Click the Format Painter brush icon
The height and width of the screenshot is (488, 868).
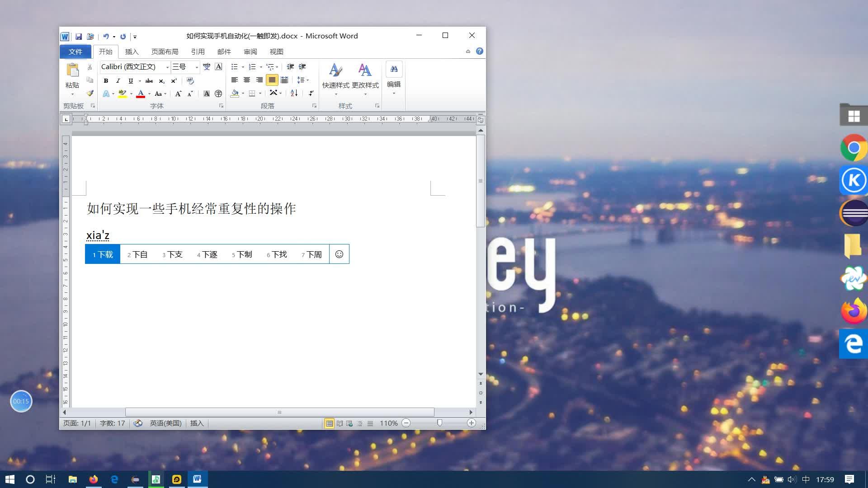(90, 93)
